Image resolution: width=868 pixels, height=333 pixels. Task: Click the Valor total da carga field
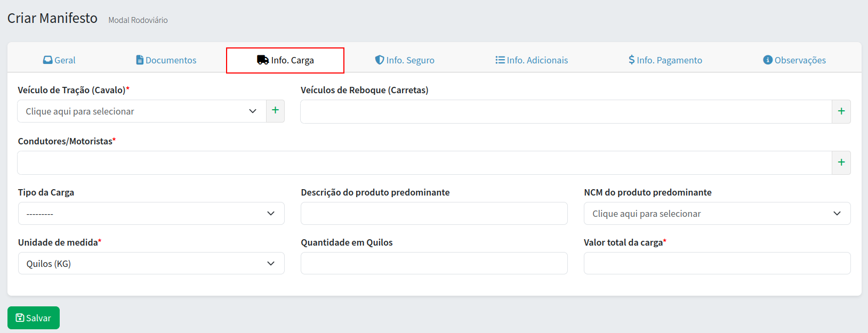[717, 264]
